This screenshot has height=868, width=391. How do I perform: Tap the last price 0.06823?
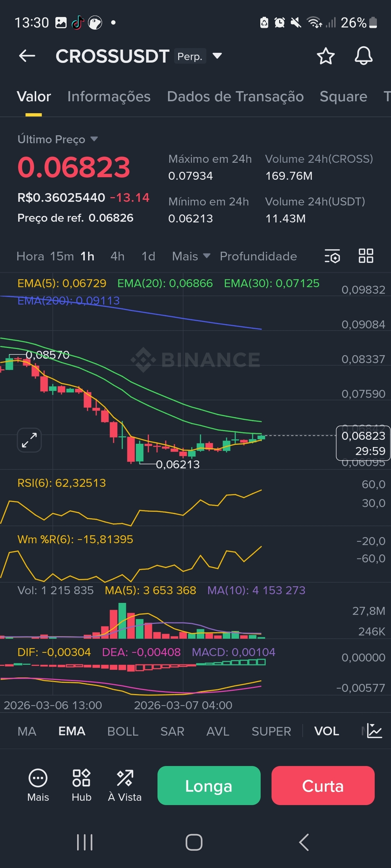coord(74,167)
